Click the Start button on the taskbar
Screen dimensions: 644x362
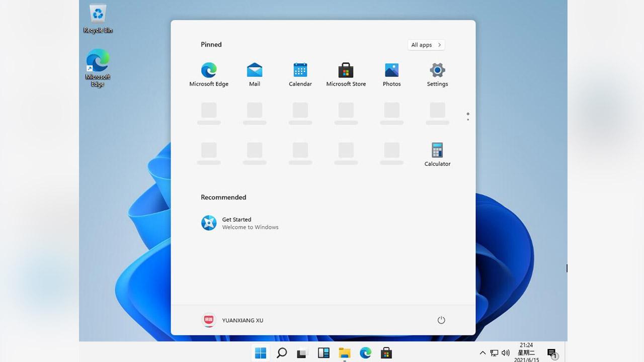pyautogui.click(x=261, y=353)
